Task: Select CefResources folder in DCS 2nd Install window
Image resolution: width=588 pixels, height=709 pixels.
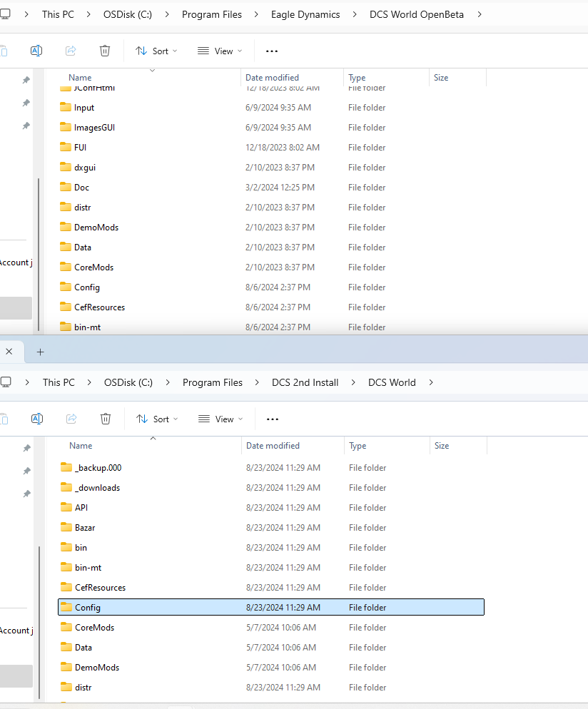Action: 271,587
